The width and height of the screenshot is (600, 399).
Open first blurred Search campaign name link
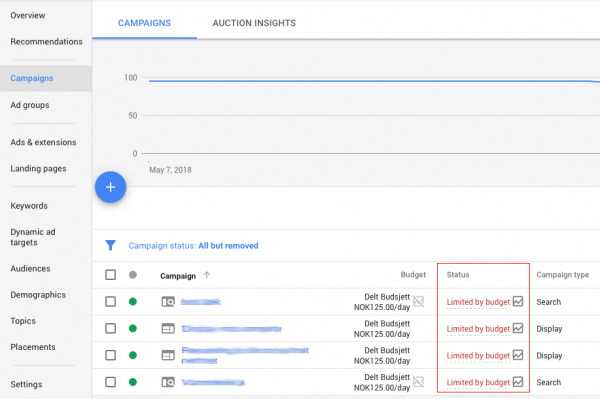point(201,302)
